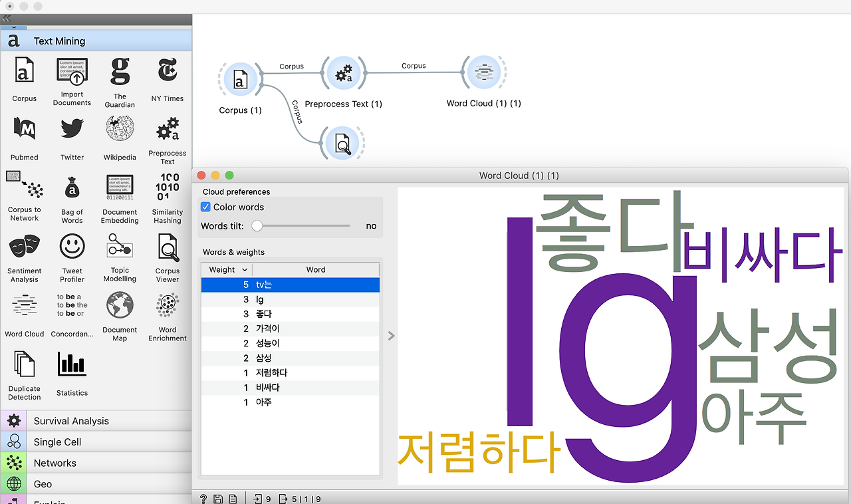Select the Corpus Viewer node with magnifier on canvas
Image resolution: width=851 pixels, height=504 pixels.
click(x=342, y=143)
